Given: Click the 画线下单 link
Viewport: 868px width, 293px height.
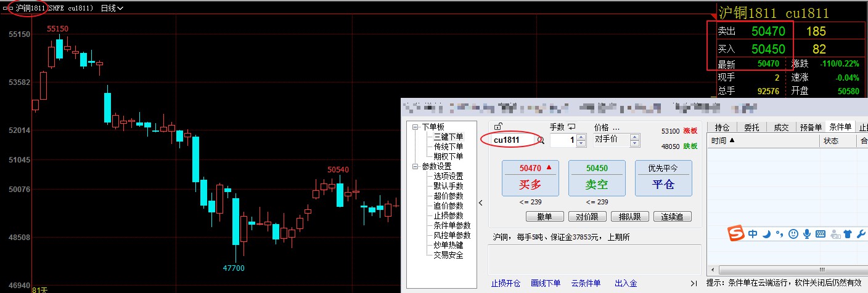Looking at the screenshot, I should pyautogui.click(x=546, y=284).
